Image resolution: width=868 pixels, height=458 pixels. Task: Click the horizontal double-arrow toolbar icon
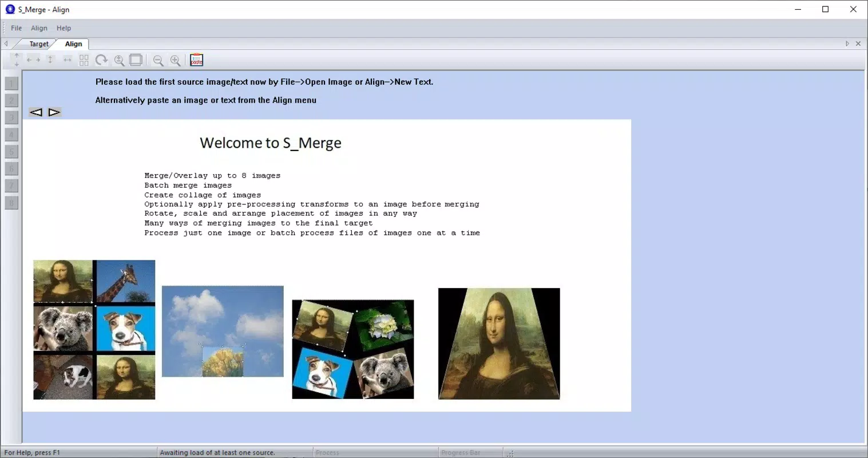[68, 60]
